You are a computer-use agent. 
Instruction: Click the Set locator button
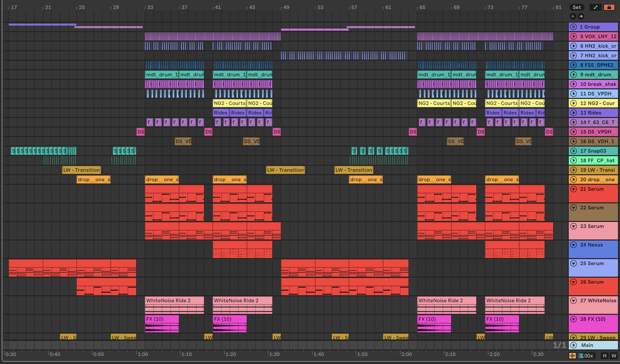pyautogui.click(x=577, y=7)
